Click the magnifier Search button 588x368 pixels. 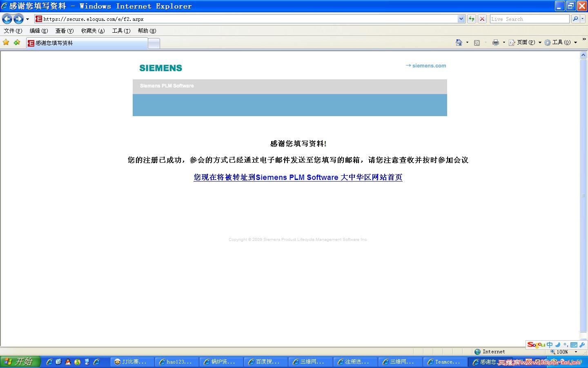tap(575, 19)
